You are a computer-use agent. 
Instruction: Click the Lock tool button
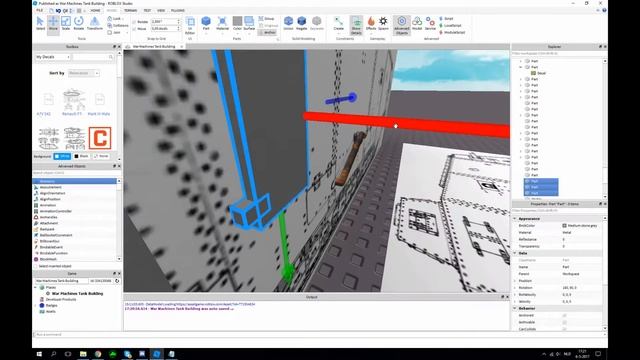114,19
